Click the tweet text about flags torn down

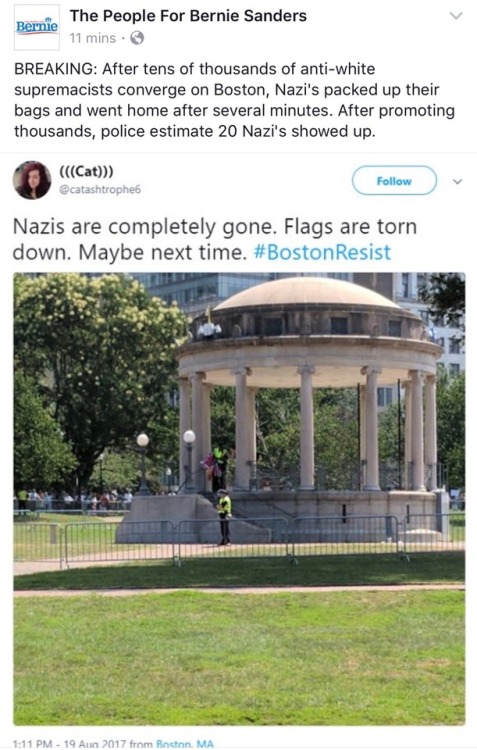coord(215,239)
